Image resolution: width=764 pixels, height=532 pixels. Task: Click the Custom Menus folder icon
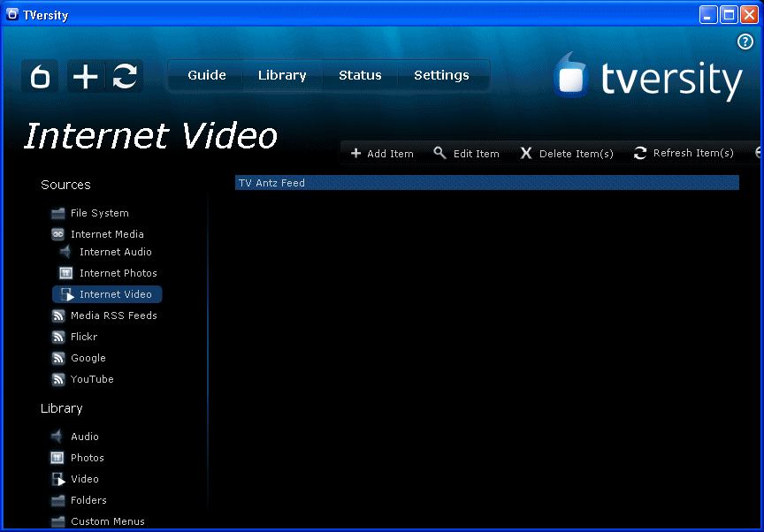pos(58,521)
